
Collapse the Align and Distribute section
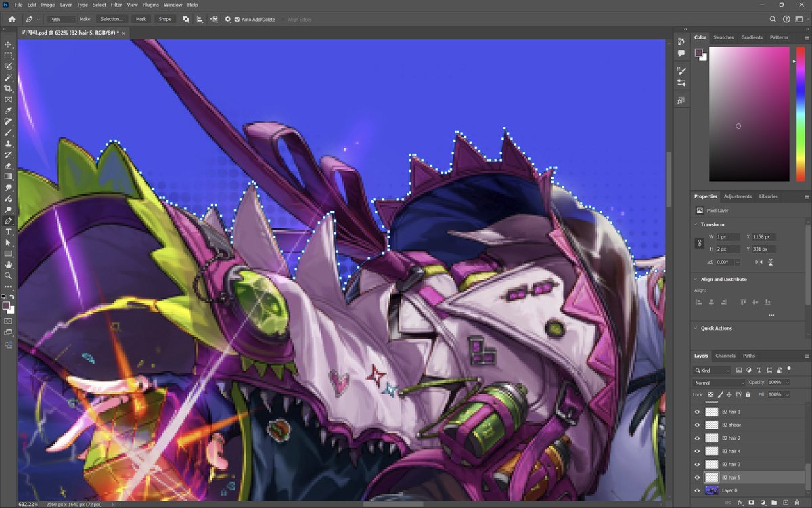tap(696, 279)
